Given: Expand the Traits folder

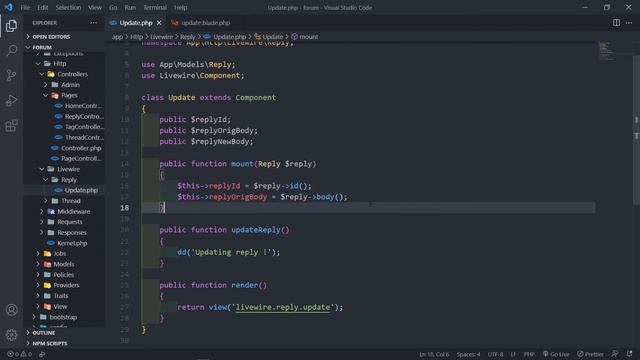Looking at the screenshot, I should click(x=61, y=296).
